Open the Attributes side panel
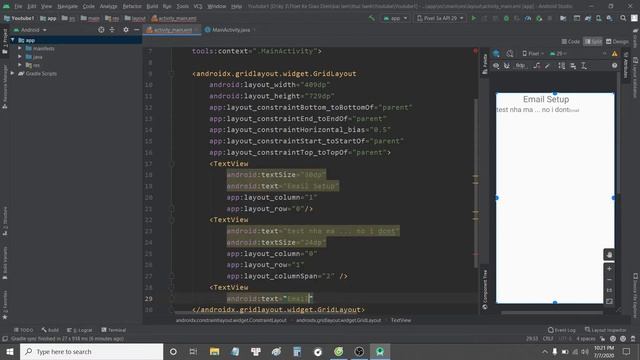This screenshot has height=360, width=640. [x=626, y=64]
